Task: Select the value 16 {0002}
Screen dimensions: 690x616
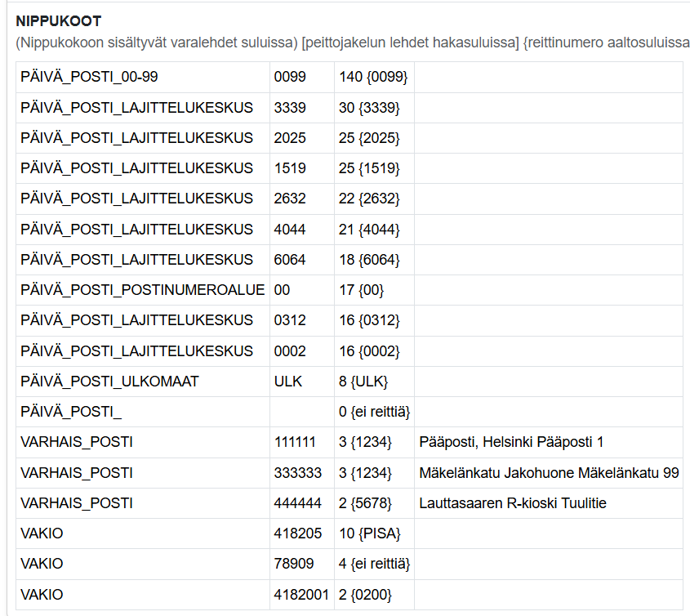Action: (369, 351)
